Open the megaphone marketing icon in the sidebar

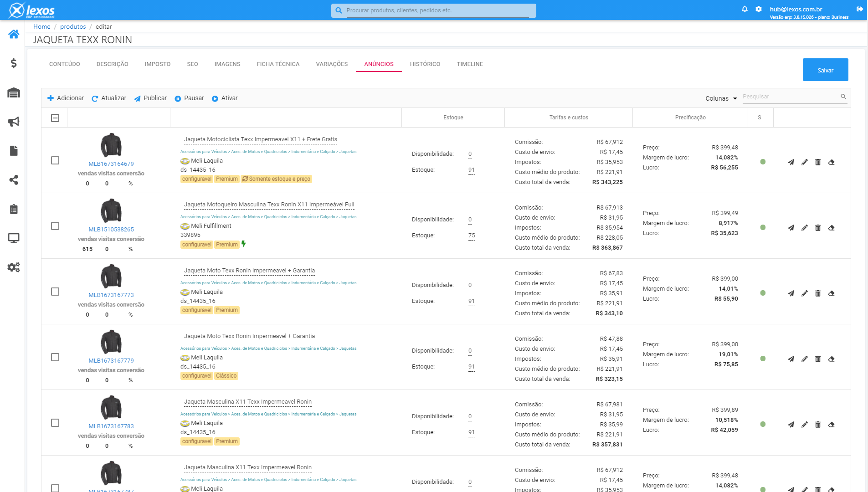pyautogui.click(x=14, y=122)
